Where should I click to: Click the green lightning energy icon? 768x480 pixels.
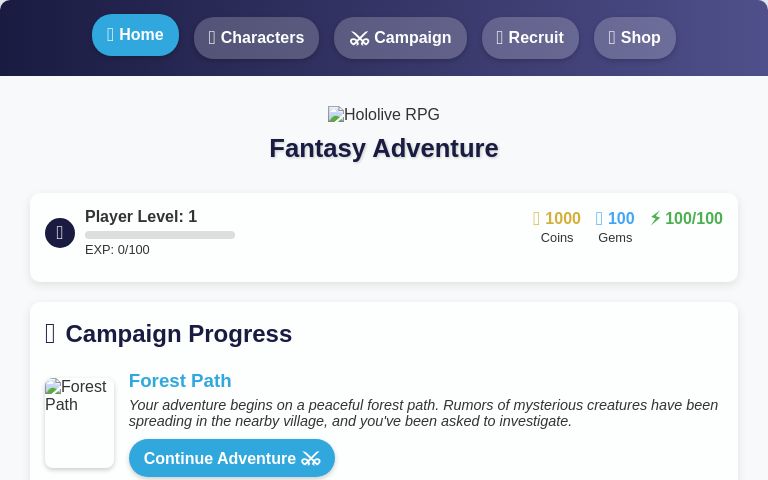[x=655, y=218]
